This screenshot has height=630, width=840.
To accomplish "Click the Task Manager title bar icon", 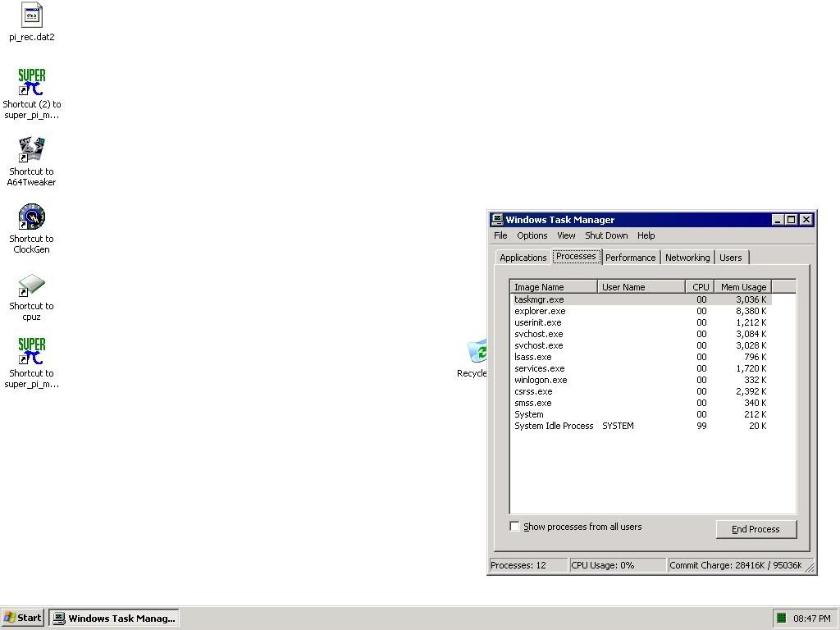I will coord(497,219).
